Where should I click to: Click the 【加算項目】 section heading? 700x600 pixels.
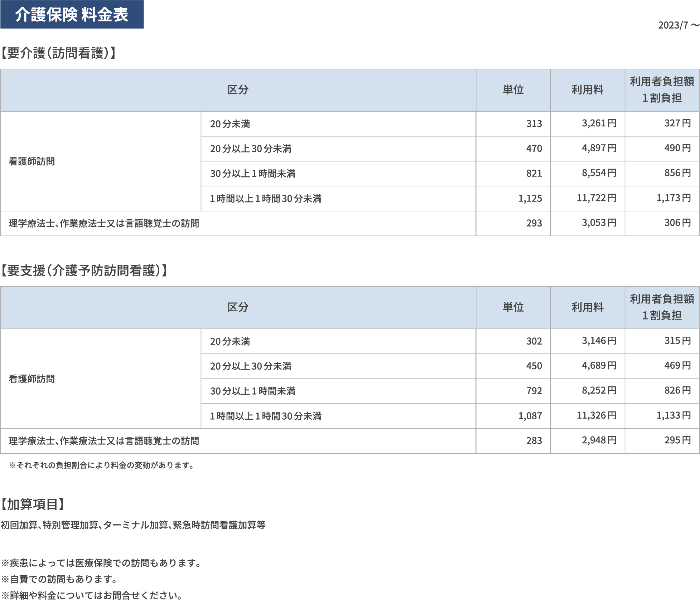pos(33,504)
